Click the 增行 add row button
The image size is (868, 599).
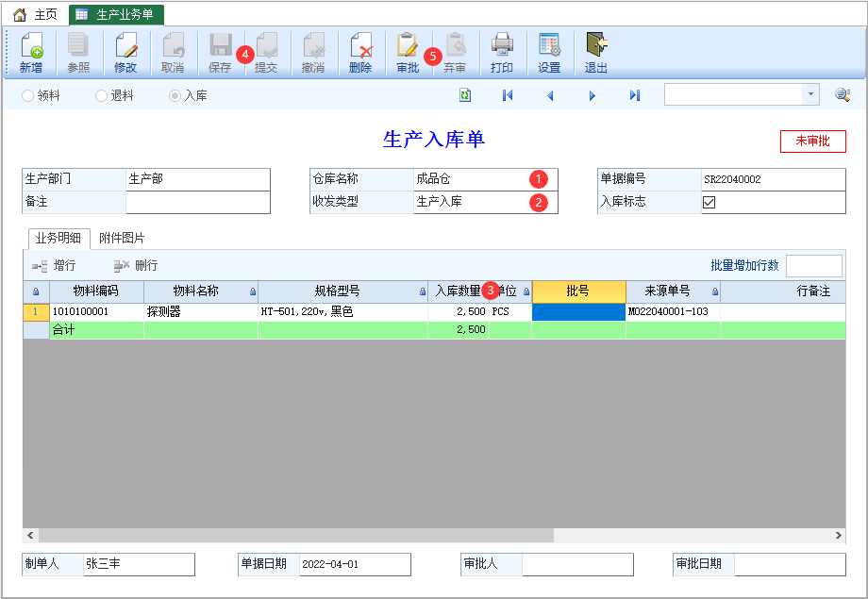point(55,266)
